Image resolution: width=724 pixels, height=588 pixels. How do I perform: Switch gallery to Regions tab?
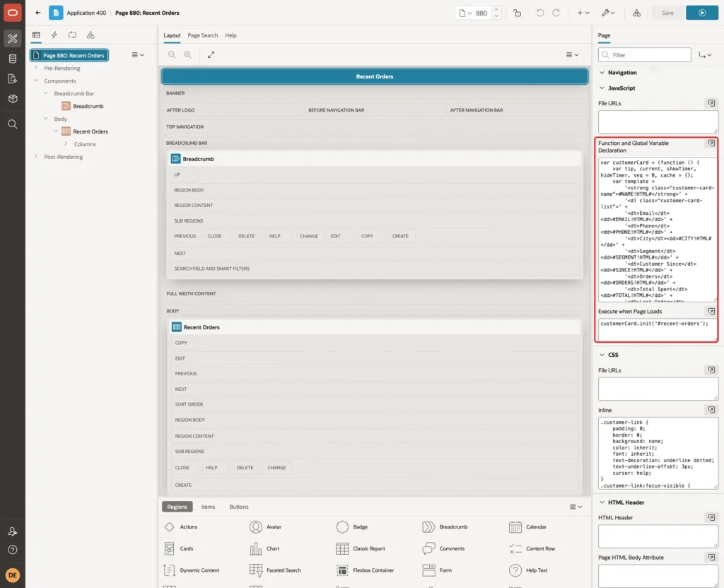point(177,506)
